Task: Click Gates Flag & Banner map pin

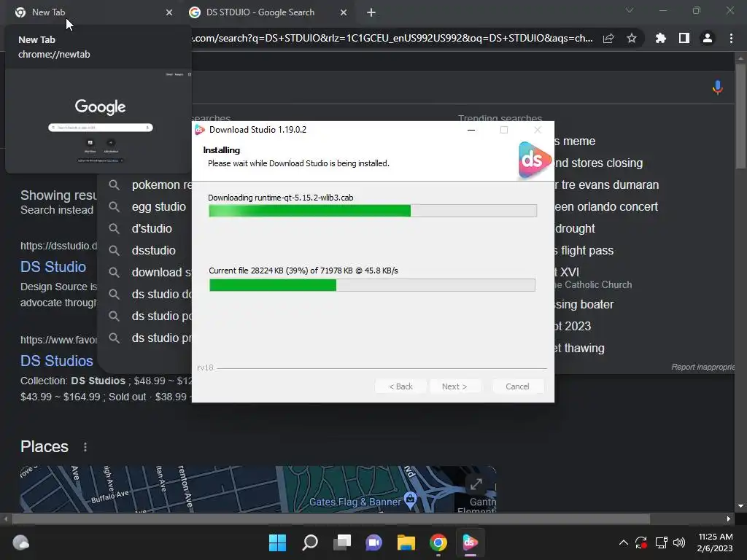Action: (x=410, y=499)
